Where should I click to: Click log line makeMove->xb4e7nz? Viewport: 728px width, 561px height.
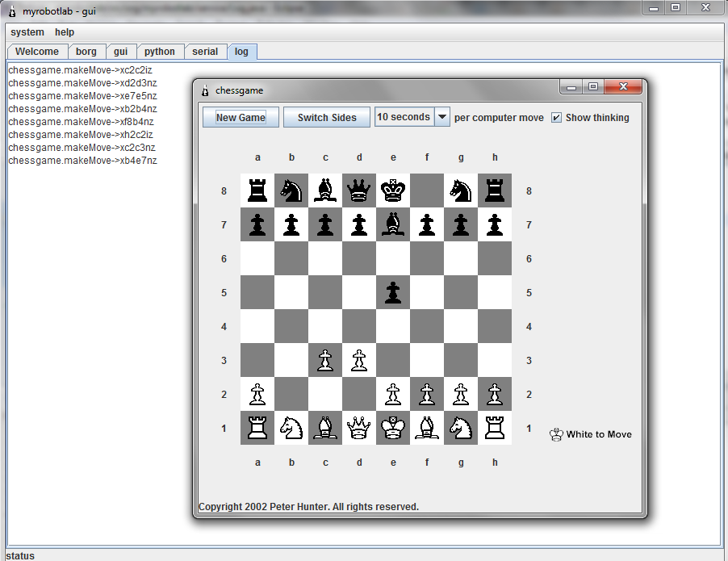(82, 161)
